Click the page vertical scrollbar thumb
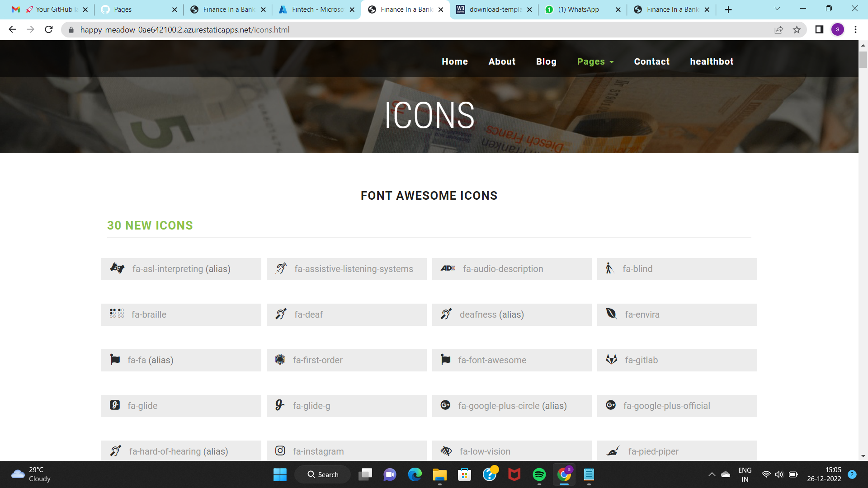Screen dimensions: 868x488 pyautogui.click(x=863, y=60)
